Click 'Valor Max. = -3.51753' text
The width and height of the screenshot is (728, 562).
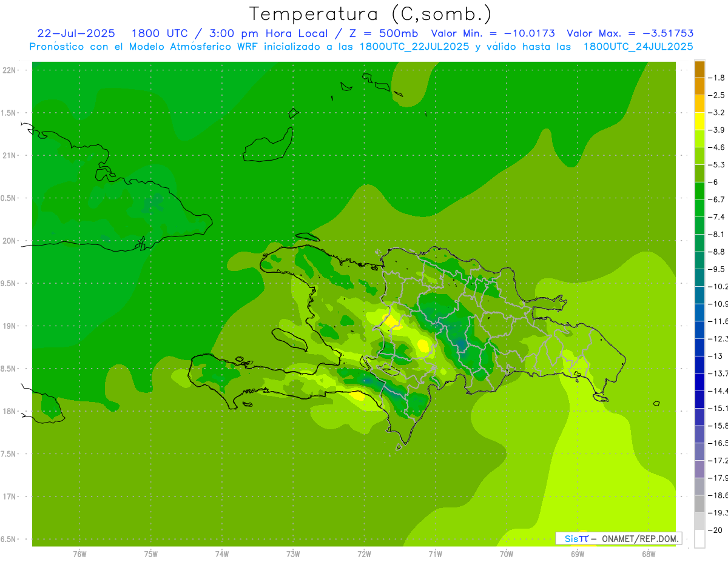[630, 33]
